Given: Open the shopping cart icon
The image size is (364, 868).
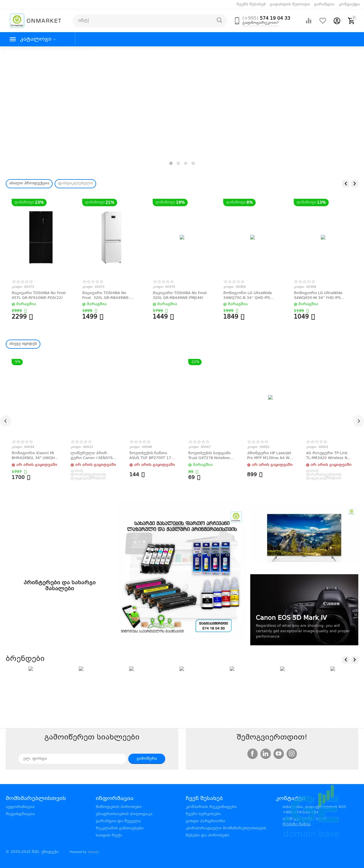Looking at the screenshot, I should coord(351,20).
